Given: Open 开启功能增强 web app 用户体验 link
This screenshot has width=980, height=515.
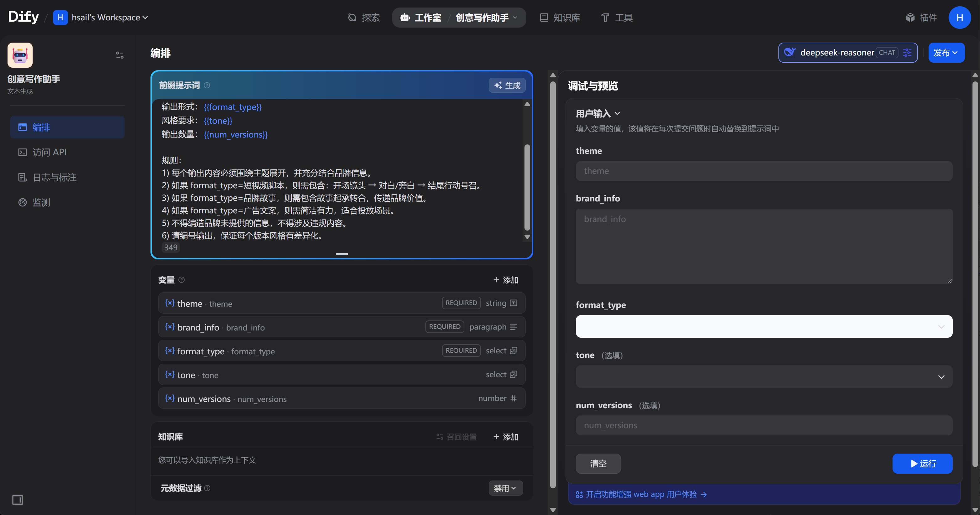Looking at the screenshot, I should [641, 494].
